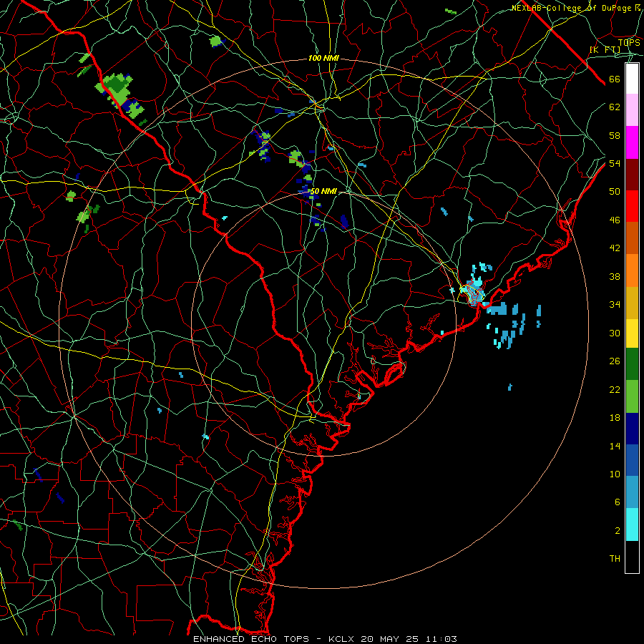
Task: Pick the cyan legend color swatch
Action: (x=632, y=525)
